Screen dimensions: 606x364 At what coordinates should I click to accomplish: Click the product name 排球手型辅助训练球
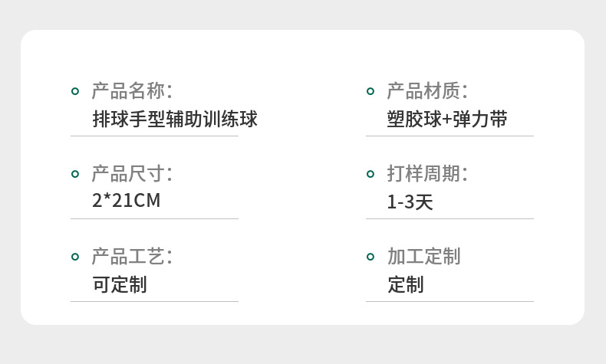click(x=175, y=120)
